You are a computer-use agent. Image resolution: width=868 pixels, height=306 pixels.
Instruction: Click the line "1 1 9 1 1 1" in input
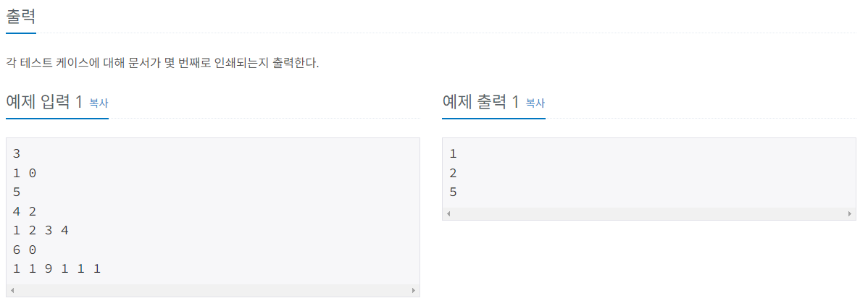pos(57,269)
